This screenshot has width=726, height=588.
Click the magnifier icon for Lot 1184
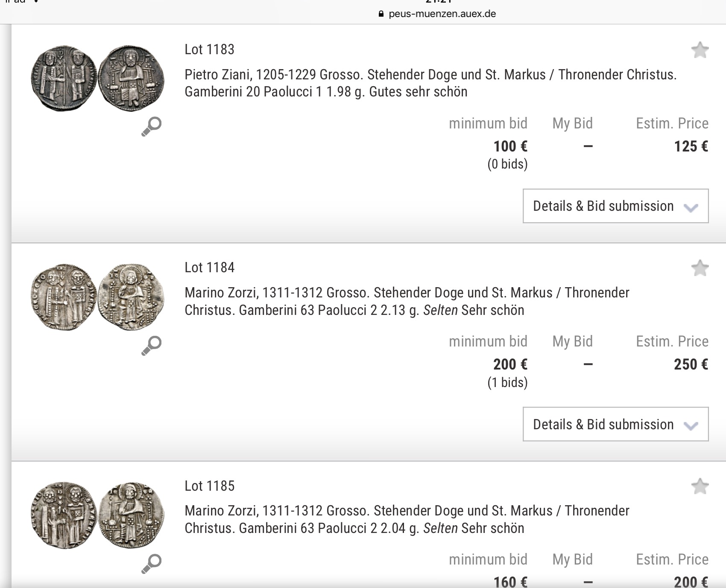click(x=152, y=345)
